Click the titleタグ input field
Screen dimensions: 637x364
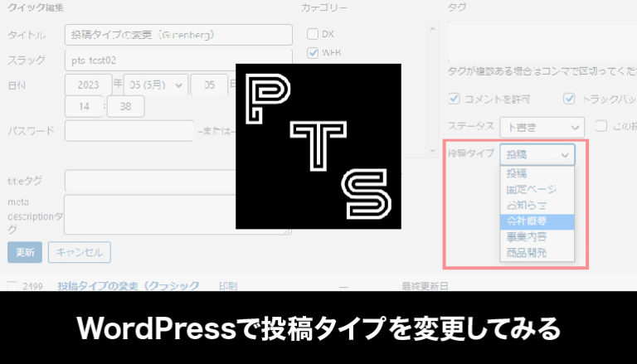click(150, 181)
